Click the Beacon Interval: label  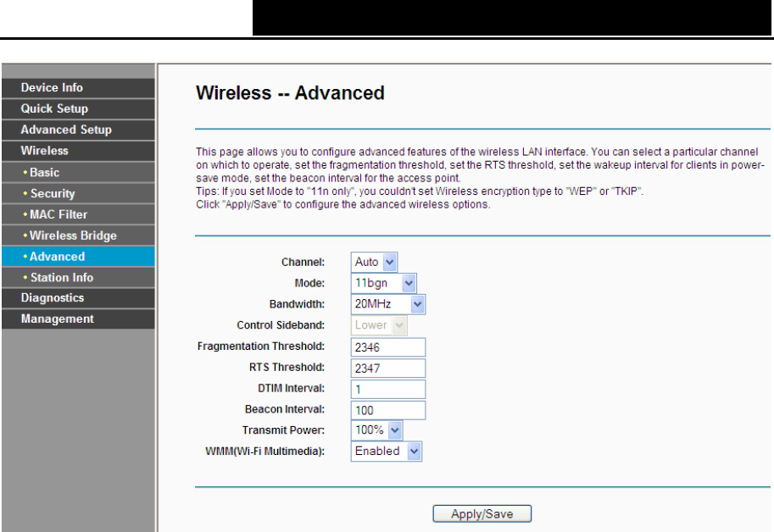pos(285,409)
